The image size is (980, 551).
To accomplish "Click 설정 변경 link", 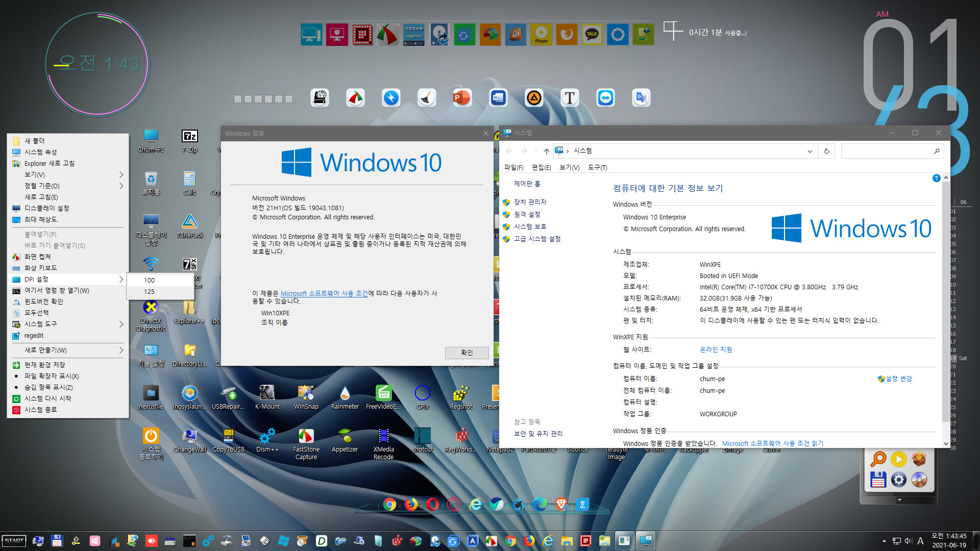I will pyautogui.click(x=894, y=379).
